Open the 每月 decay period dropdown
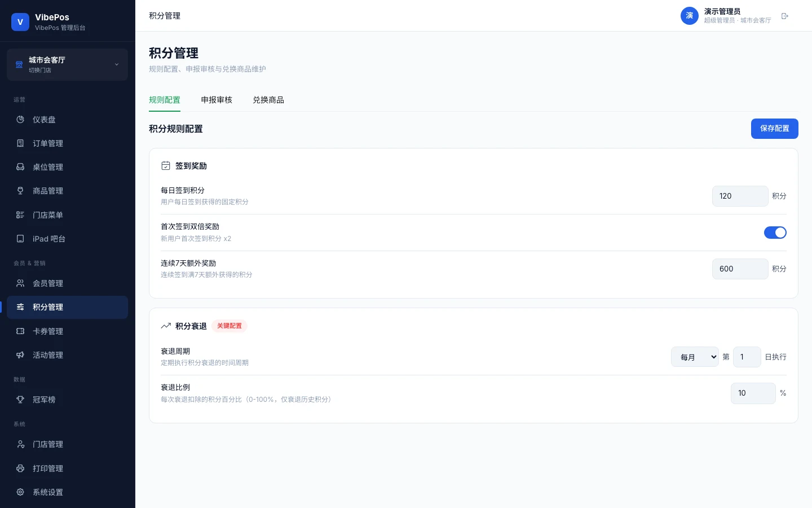812x508 pixels. tap(695, 357)
